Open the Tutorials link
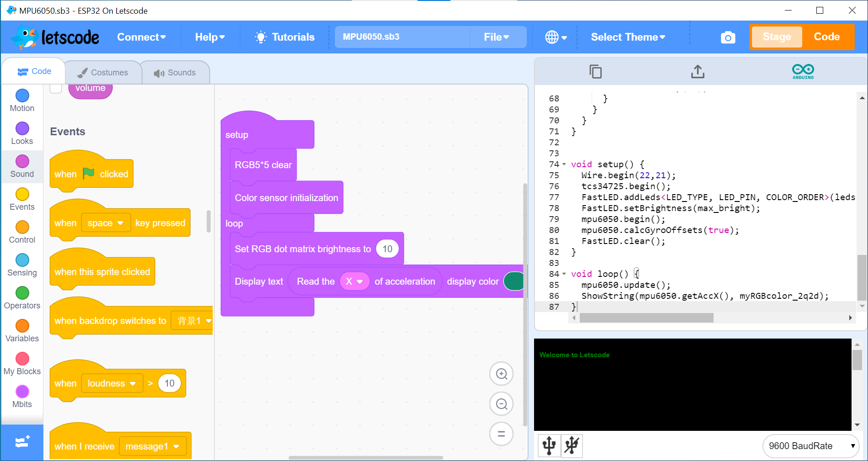This screenshot has height=461, width=868. (x=285, y=37)
